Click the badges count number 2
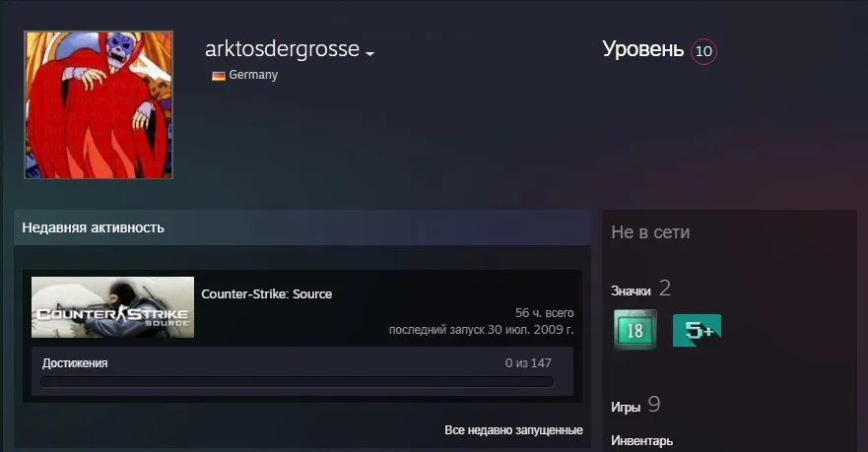The height and width of the screenshot is (452, 868). pos(665,289)
